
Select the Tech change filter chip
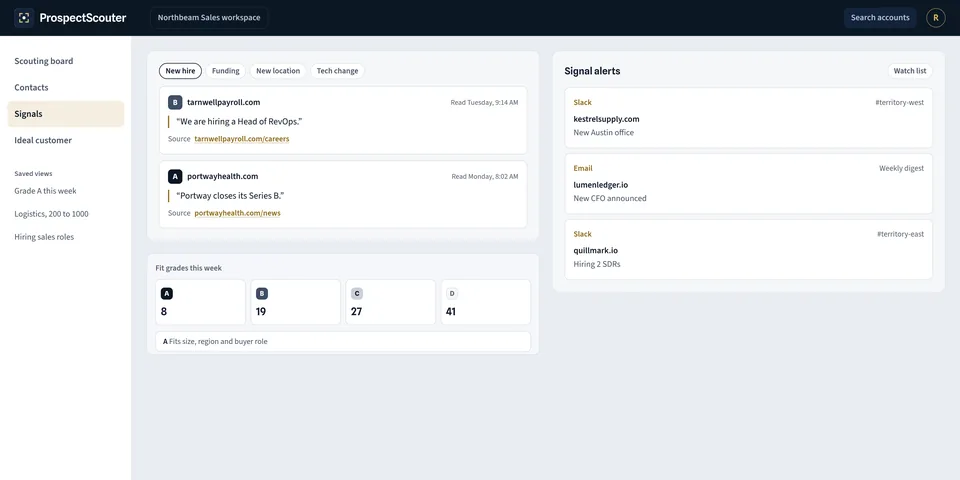[337, 71]
